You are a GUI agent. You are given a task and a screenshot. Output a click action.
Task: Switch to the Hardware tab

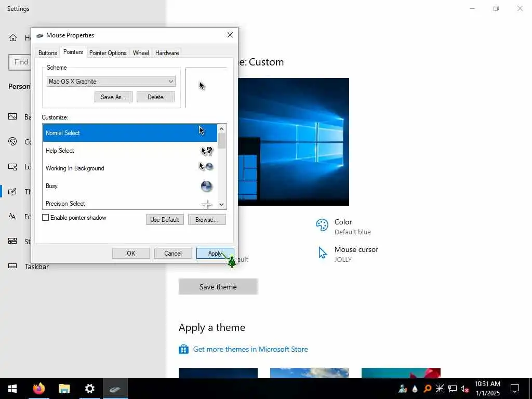[x=167, y=53]
